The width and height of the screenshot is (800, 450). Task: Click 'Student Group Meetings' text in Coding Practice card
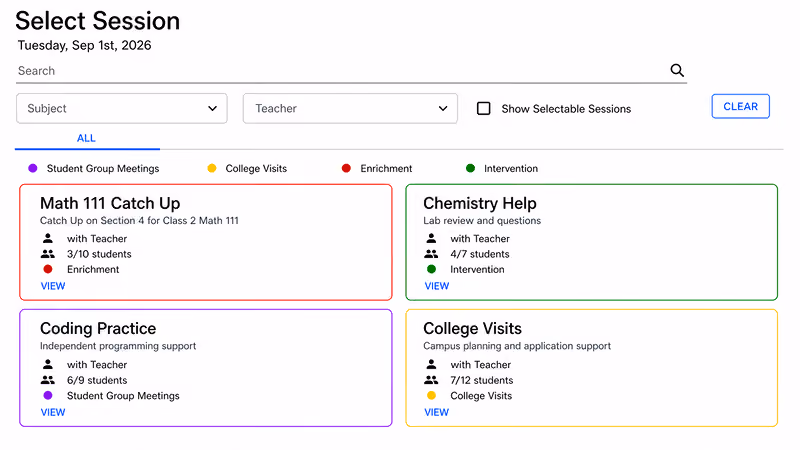[x=123, y=395]
